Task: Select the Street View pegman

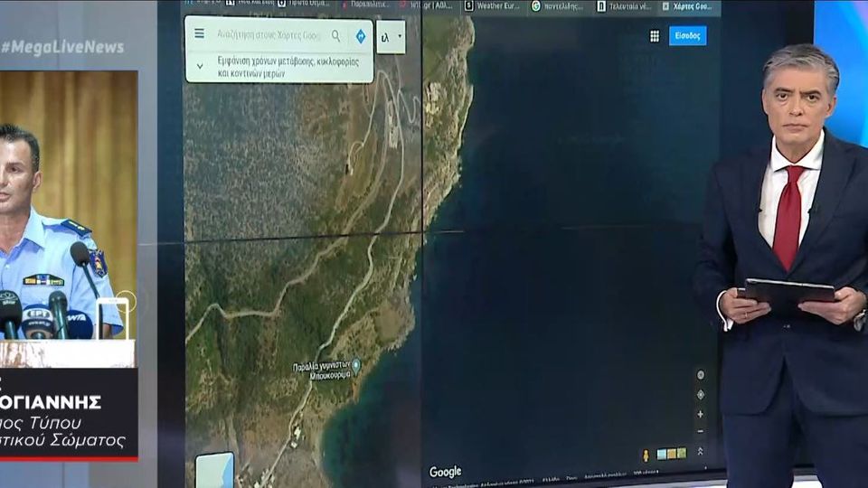Action: pyautogui.click(x=646, y=454)
